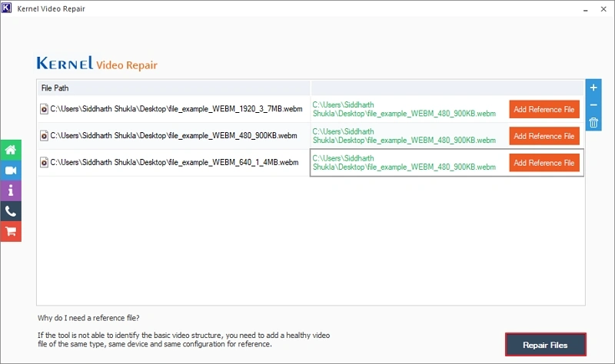Click the File Path column header
Viewport: 615px width, 364px height.
point(174,88)
